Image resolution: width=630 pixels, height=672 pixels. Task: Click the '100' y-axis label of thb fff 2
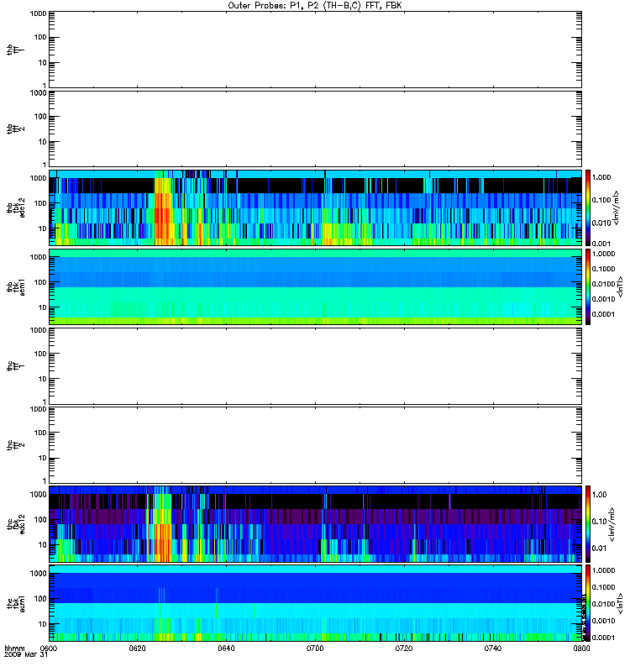pyautogui.click(x=40, y=116)
